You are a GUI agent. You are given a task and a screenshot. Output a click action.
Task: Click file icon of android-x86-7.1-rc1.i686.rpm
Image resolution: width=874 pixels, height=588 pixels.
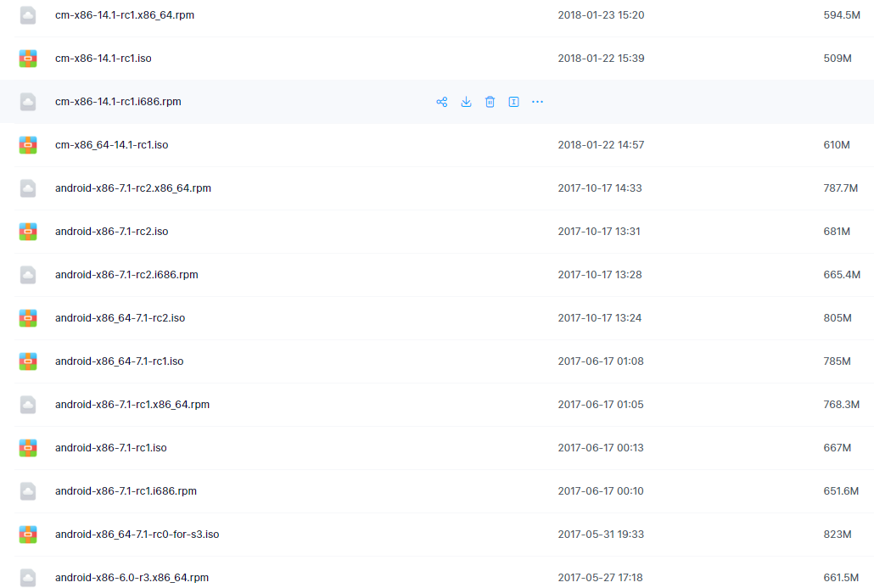click(28, 491)
